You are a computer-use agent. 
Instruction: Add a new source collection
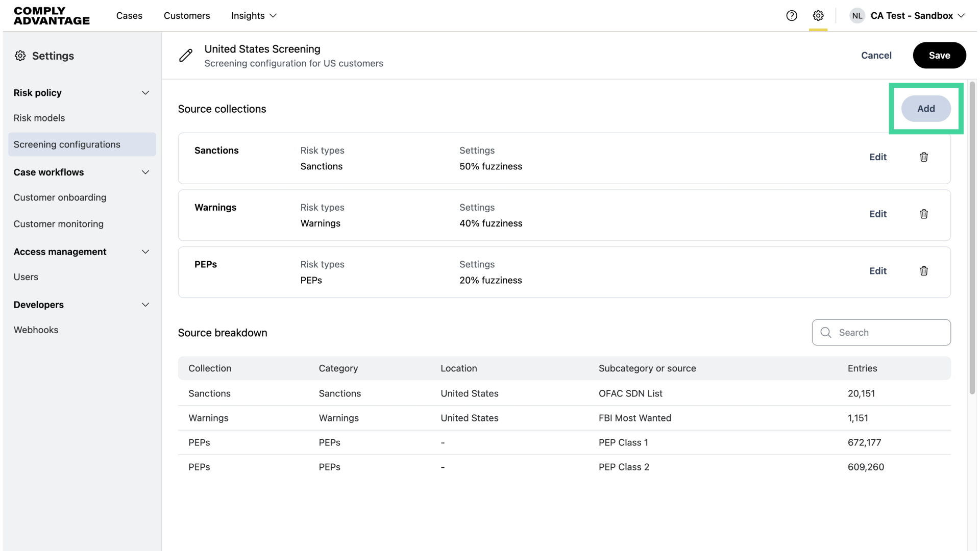(926, 109)
